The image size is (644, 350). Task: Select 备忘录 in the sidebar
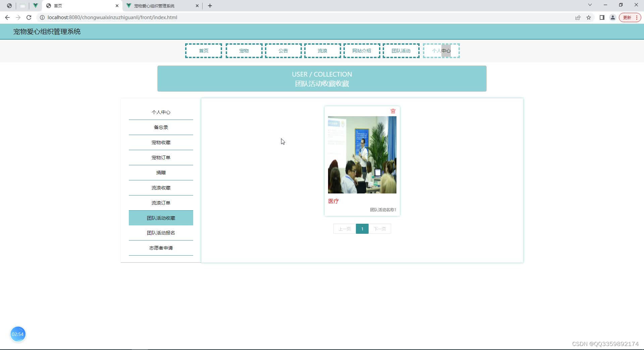[161, 127]
